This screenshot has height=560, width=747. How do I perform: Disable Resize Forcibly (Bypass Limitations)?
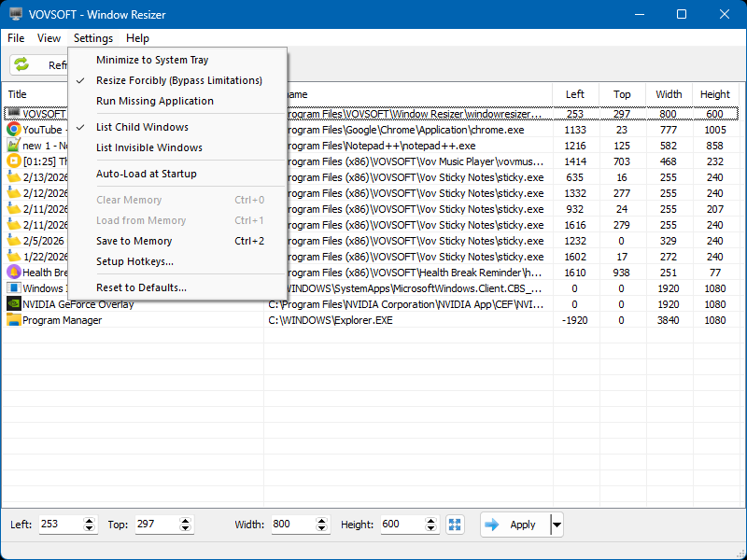pos(178,80)
